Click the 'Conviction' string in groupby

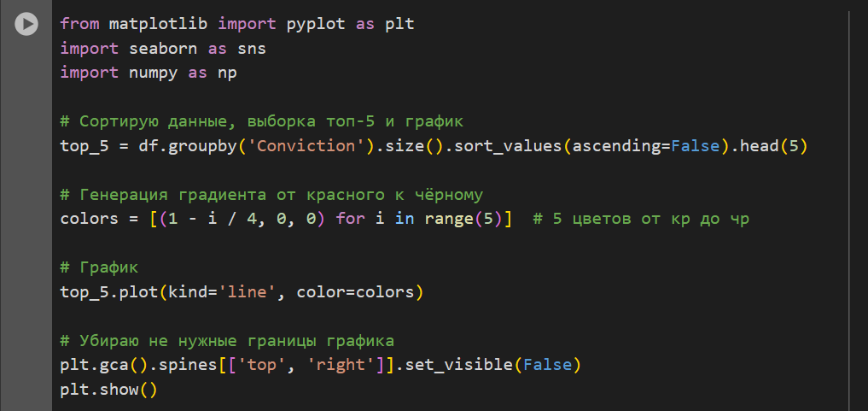[312, 145]
